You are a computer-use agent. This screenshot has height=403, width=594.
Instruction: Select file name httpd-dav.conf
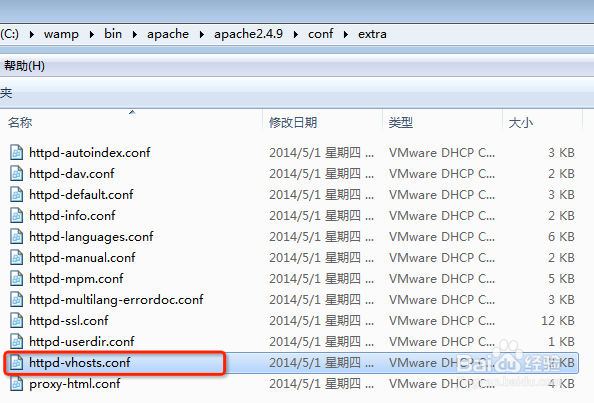[72, 174]
